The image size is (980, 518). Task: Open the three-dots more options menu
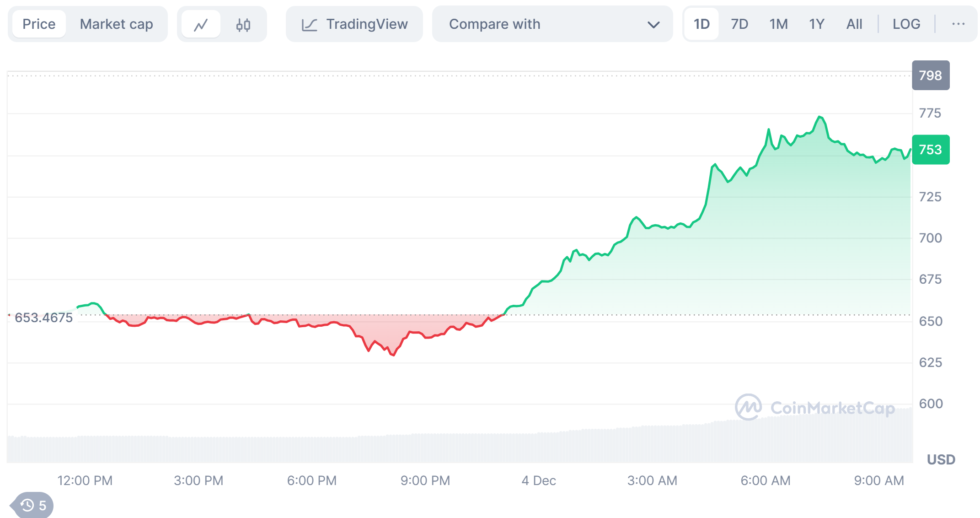[958, 24]
